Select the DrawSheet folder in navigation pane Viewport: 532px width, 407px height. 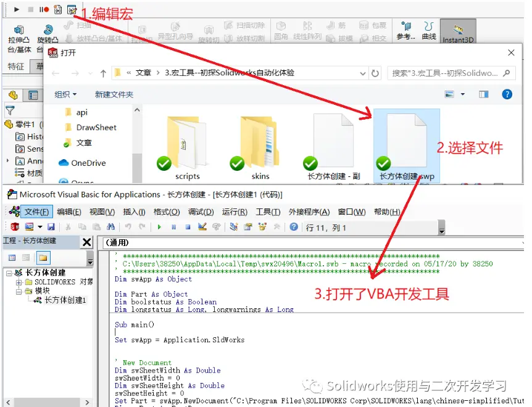tap(96, 128)
